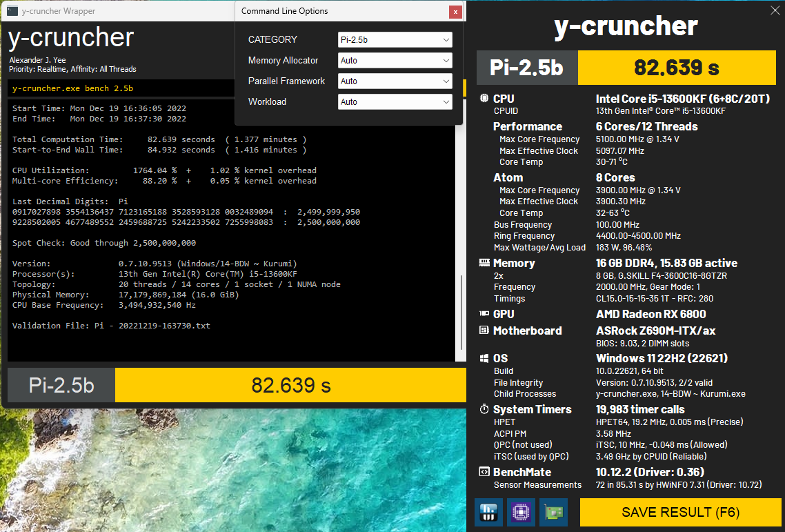The image size is (785, 532).
Task: Click the Pi-2.5b heading in result panel
Action: click(x=527, y=68)
